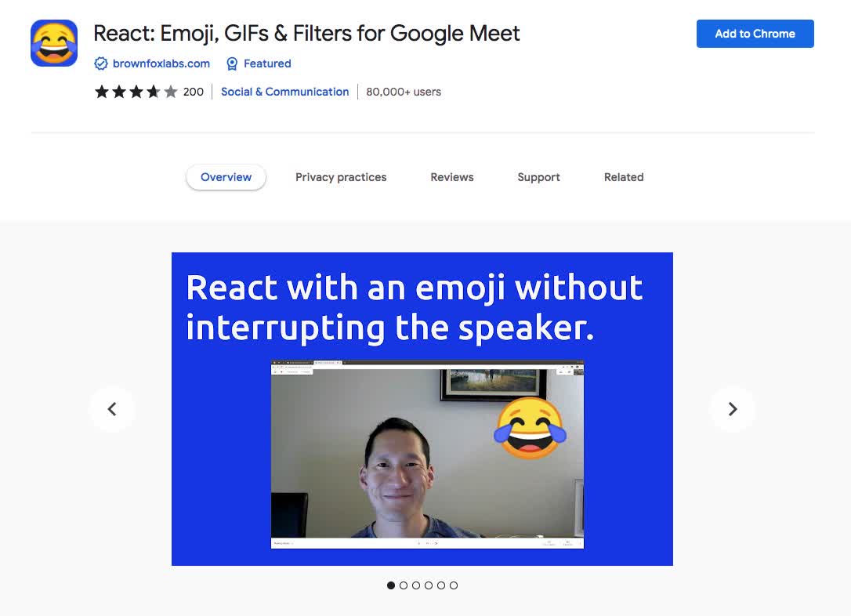Viewport: 851px width, 616px height.
Task: Expand the fourth carousel slide dot
Action: (429, 585)
